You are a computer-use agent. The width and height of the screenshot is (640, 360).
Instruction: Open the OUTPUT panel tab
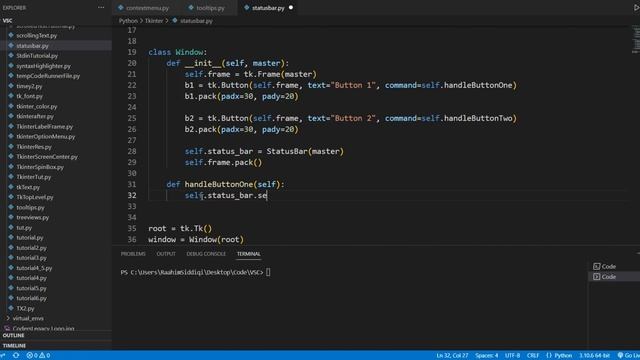click(166, 254)
